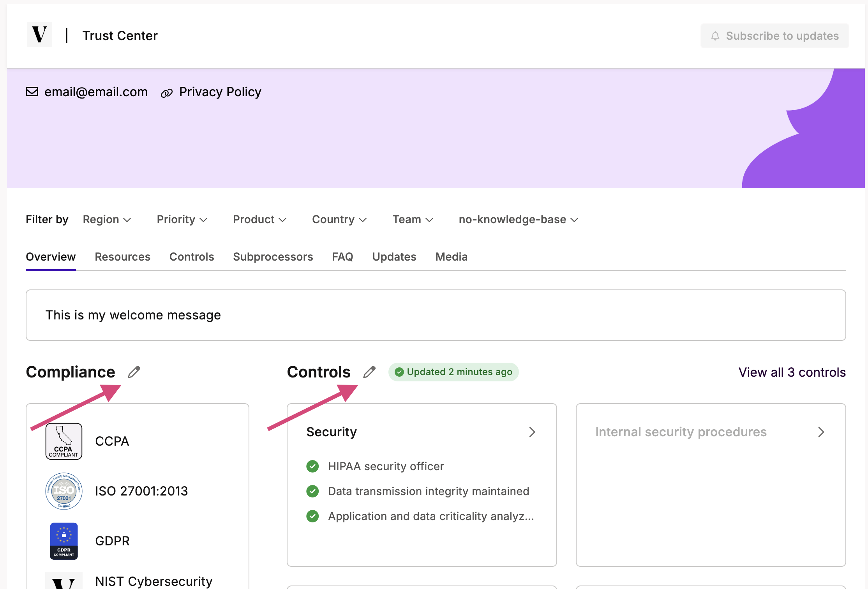Click the NIST Cybersecurity label

pyautogui.click(x=154, y=582)
